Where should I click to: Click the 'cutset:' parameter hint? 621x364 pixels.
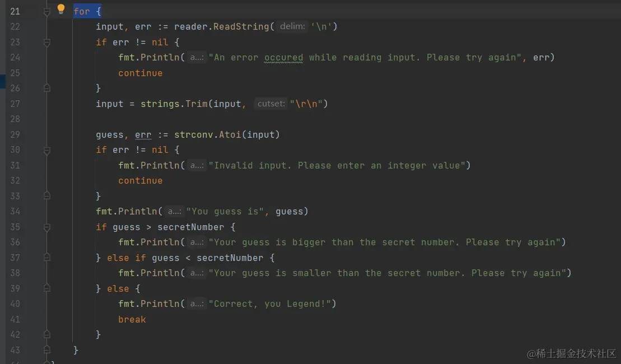(x=271, y=104)
